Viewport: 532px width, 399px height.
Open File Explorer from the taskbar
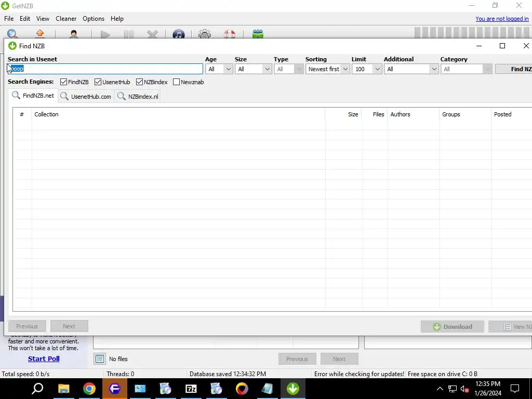(x=63, y=389)
